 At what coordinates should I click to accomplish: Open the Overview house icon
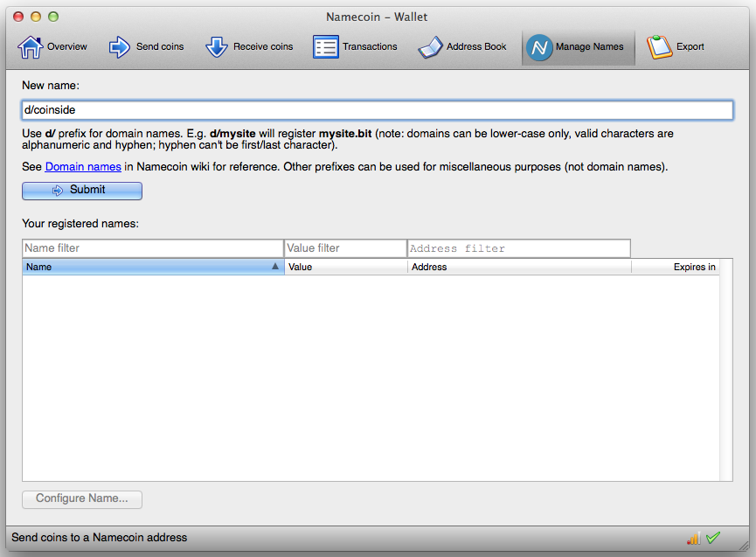[x=31, y=47]
